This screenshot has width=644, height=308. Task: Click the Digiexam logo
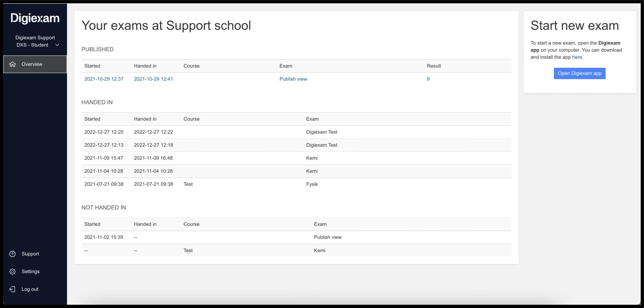click(x=35, y=19)
